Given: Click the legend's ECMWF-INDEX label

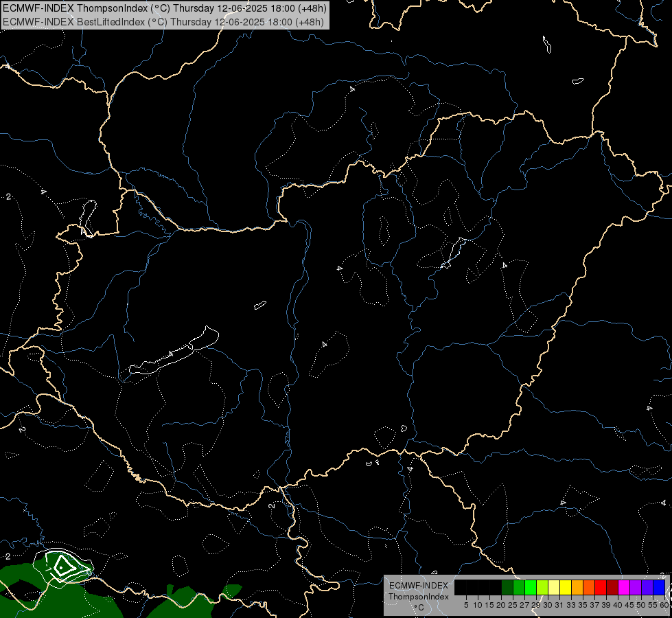Looking at the screenshot, I should tap(418, 586).
